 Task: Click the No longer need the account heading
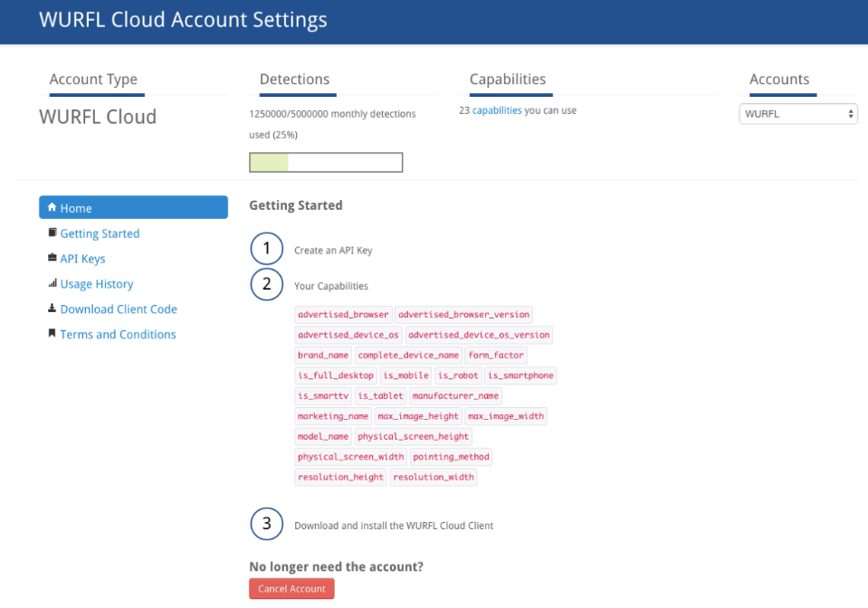pos(337,566)
